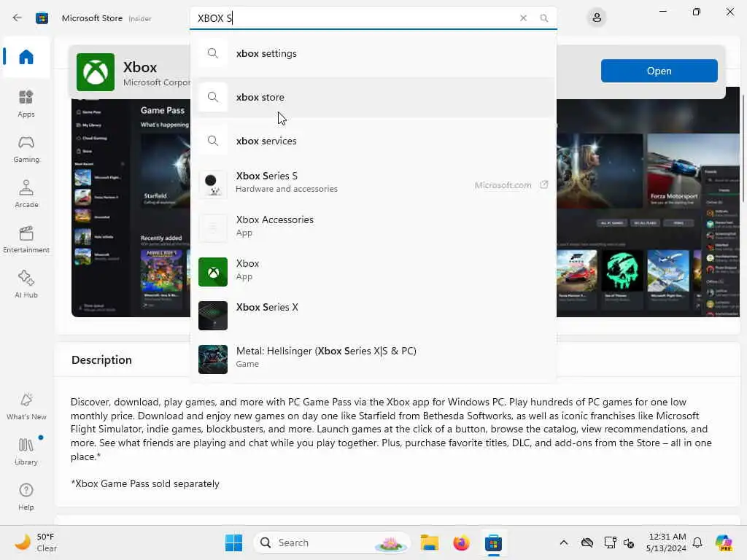Screen dimensions: 747x560
Task: Select the 'xbox settings' suggestion
Action: pos(373,53)
